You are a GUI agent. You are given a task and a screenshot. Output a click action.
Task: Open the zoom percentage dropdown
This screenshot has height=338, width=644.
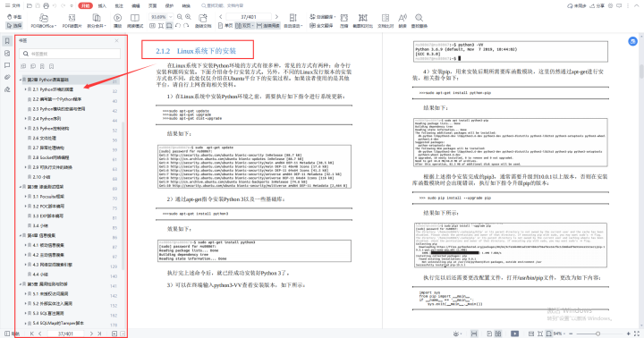[x=171, y=17]
